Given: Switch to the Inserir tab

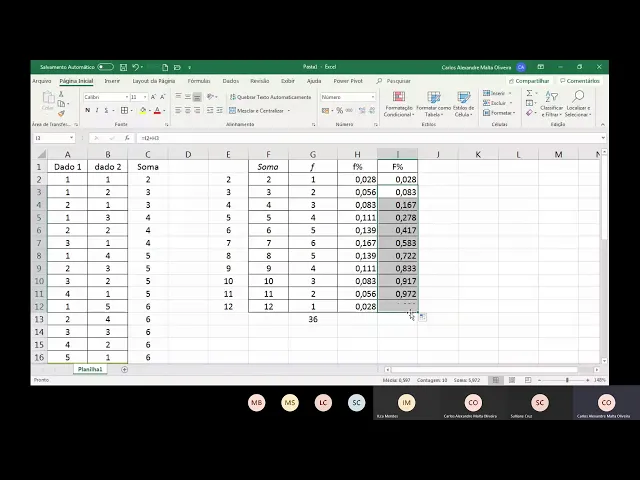Looking at the screenshot, I should (112, 81).
